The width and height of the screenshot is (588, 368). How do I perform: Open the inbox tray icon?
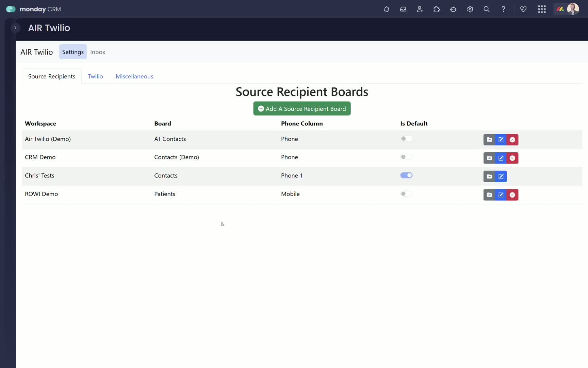(403, 9)
